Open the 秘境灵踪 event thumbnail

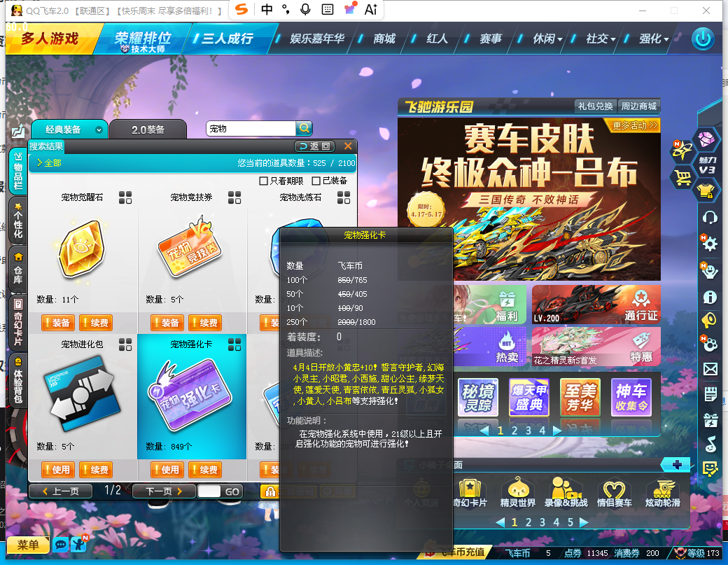click(x=477, y=398)
